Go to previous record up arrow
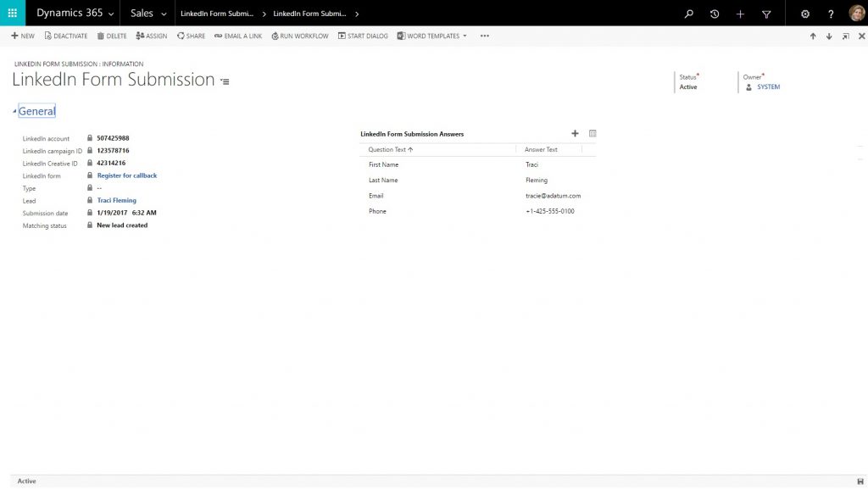The width and height of the screenshot is (868, 489). coord(813,36)
